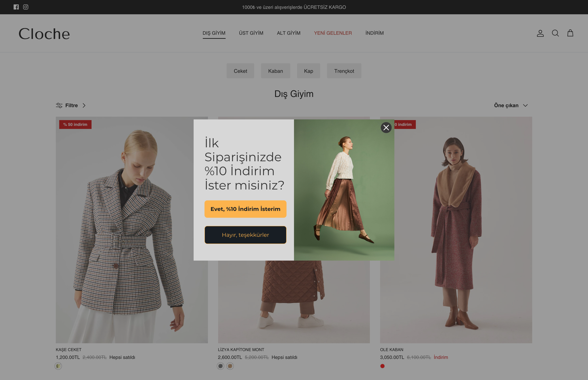The height and width of the screenshot is (380, 588).
Task: Open the Instagram icon link
Action: pos(26,7)
